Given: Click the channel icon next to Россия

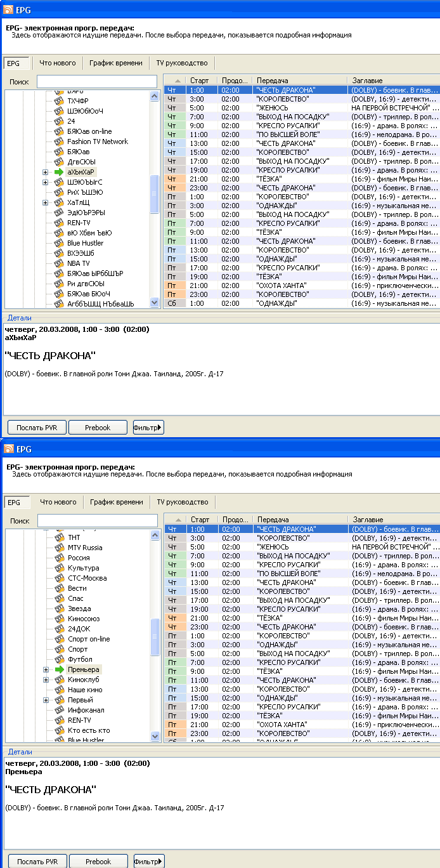Looking at the screenshot, I should 59,558.
